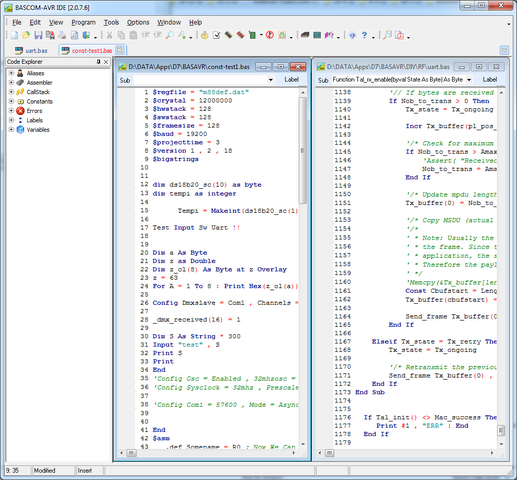Expand the Errors tree node

coord(11,111)
